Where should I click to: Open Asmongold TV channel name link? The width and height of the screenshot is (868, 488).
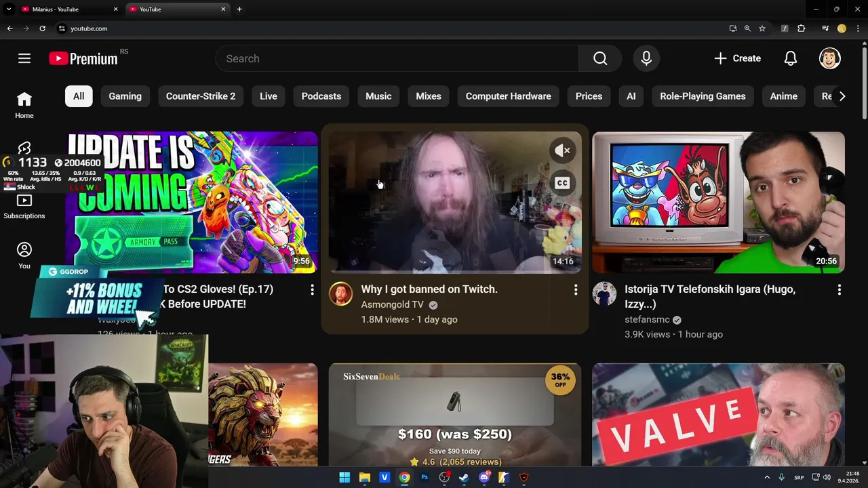[392, 305]
